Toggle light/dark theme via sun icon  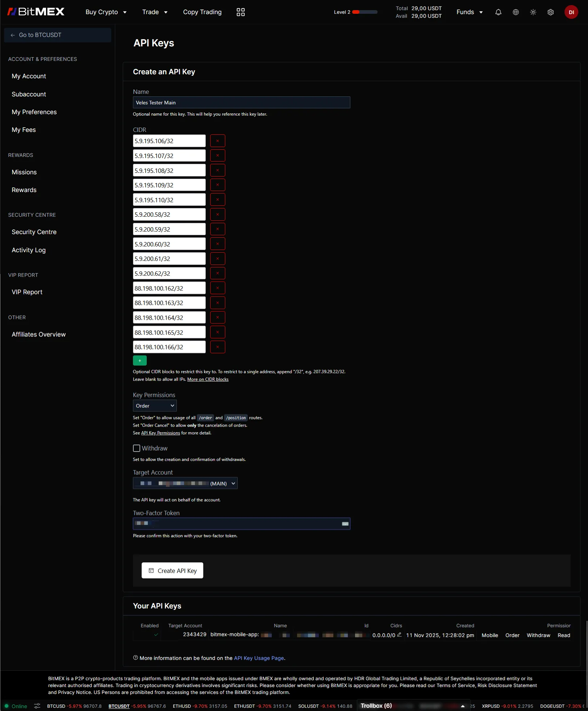point(533,12)
